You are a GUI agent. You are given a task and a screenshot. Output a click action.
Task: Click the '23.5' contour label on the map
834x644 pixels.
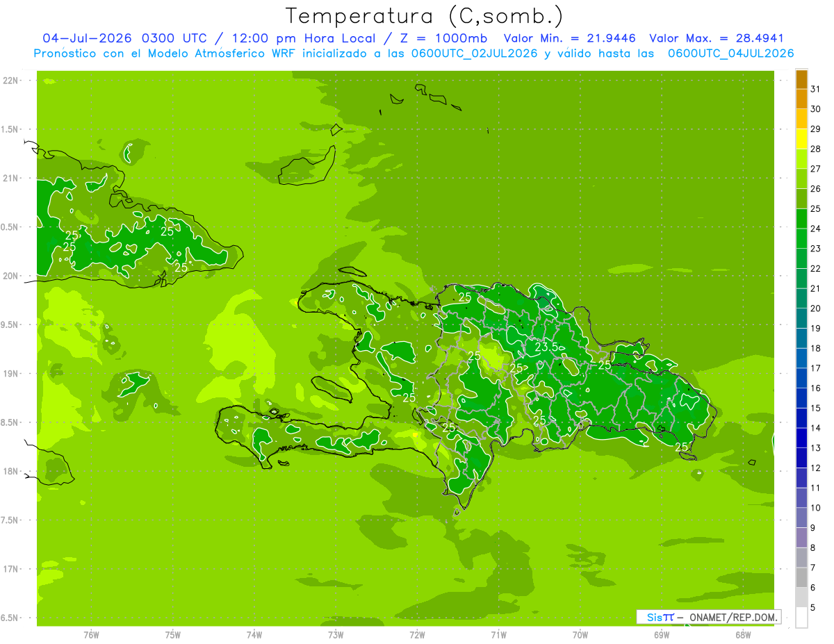(547, 347)
